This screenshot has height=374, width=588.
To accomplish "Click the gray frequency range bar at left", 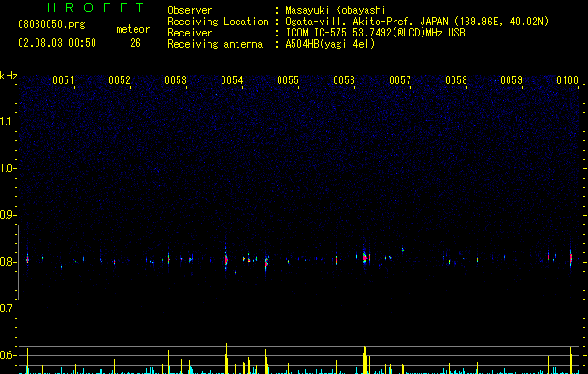I will click(19, 262).
